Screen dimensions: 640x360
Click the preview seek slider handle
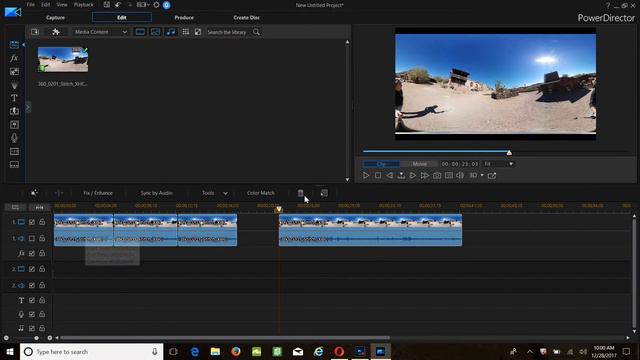point(509,152)
